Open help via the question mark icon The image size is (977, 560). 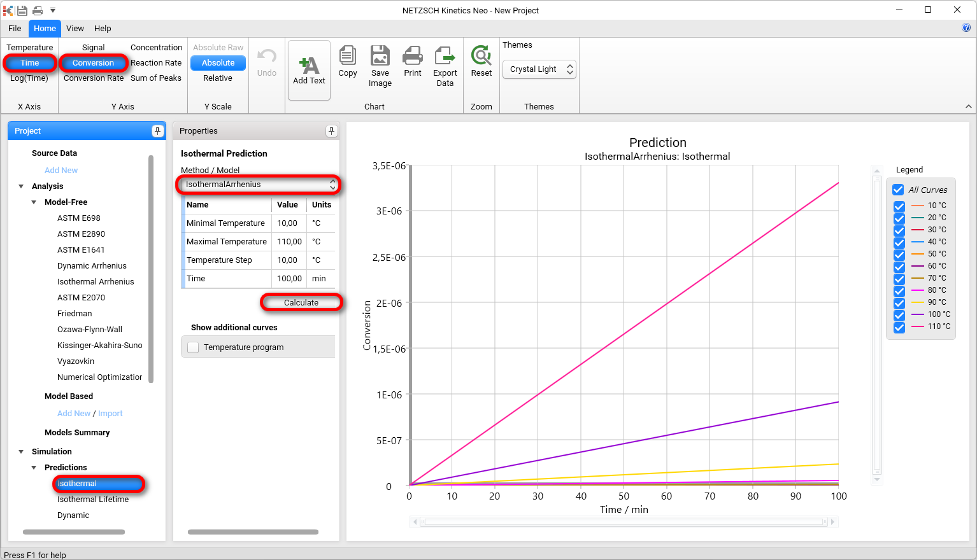click(x=966, y=28)
